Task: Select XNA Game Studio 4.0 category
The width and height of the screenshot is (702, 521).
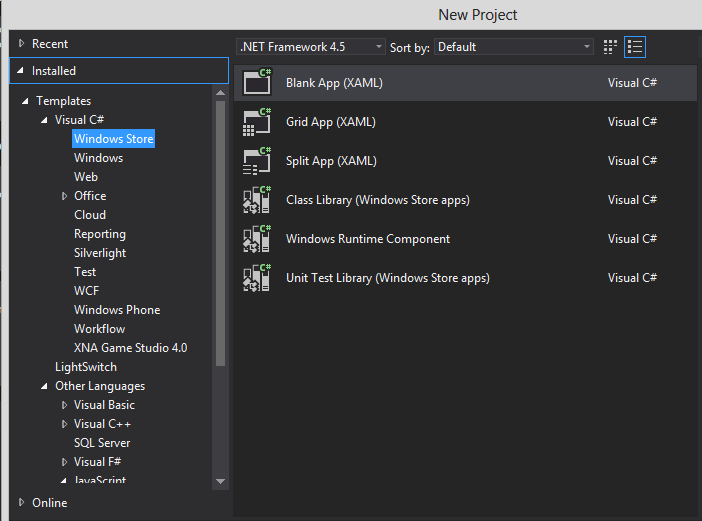Action: click(130, 348)
